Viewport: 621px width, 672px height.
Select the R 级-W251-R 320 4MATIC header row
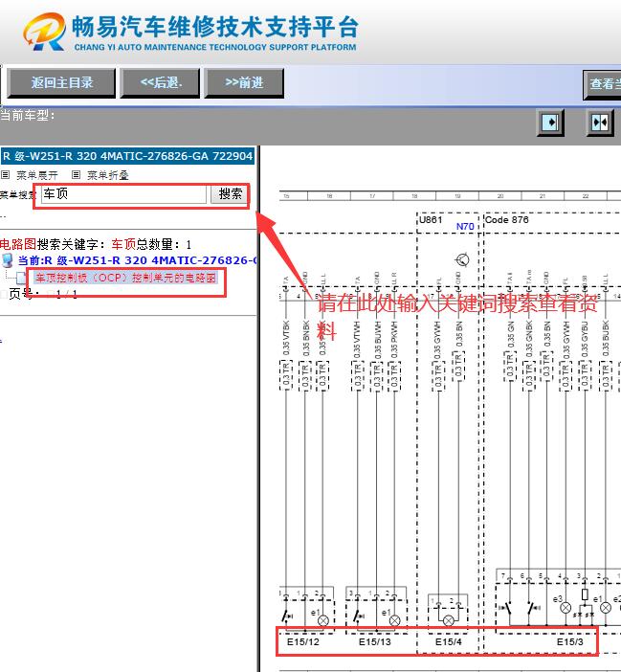tap(127, 156)
